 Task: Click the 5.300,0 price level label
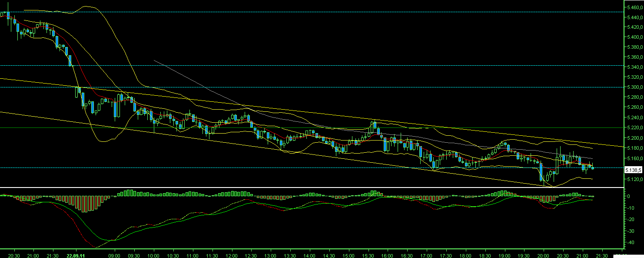(x=633, y=87)
